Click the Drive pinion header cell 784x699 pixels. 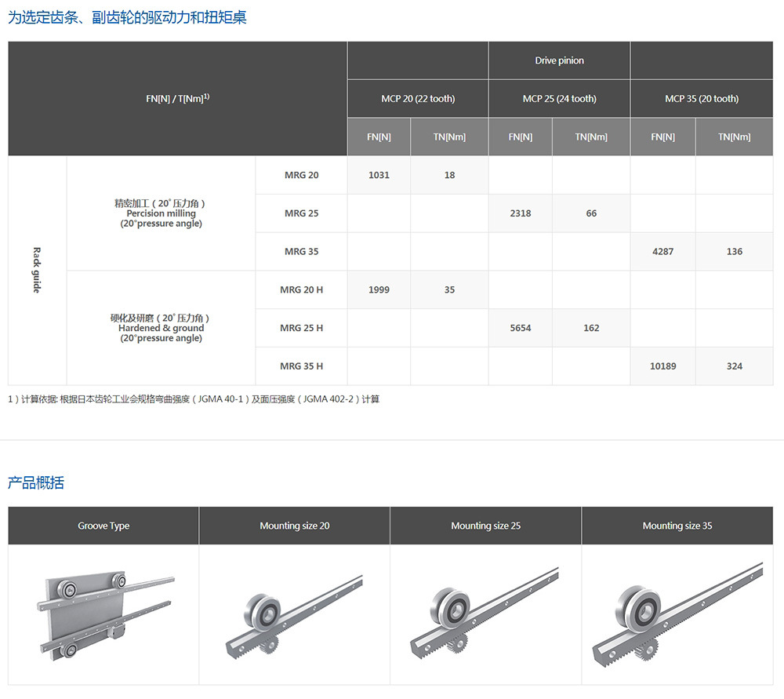pos(559,60)
